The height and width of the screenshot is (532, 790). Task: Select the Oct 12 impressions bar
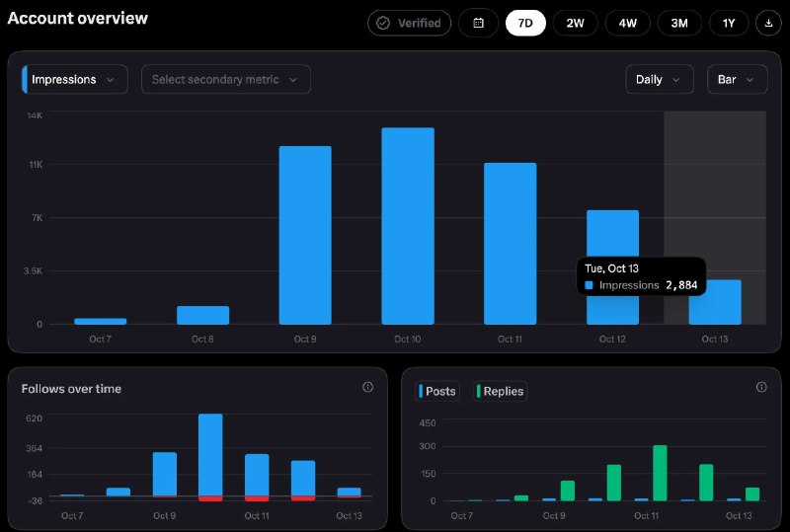pos(612,234)
